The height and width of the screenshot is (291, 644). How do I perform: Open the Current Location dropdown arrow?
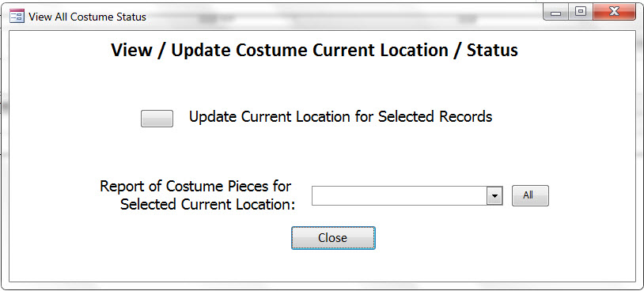click(495, 196)
